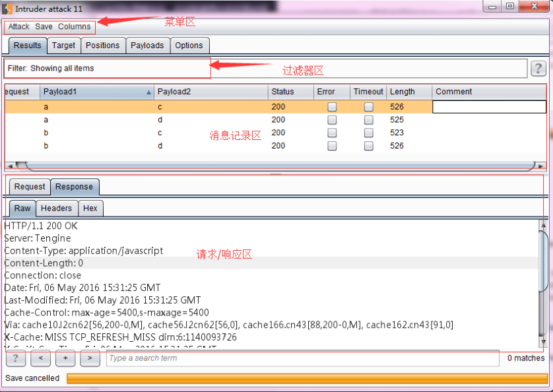
Task: Sort by Payload1 column header
Action: (97, 92)
